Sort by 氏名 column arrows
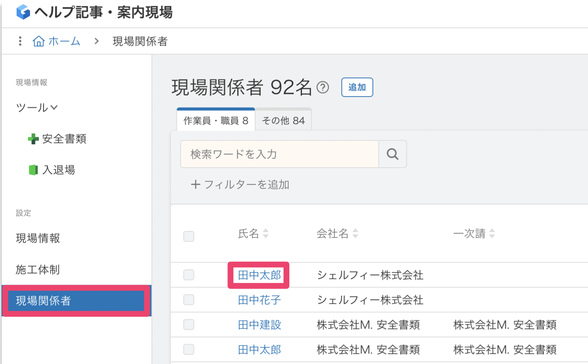This screenshot has height=364, width=588. point(266,233)
